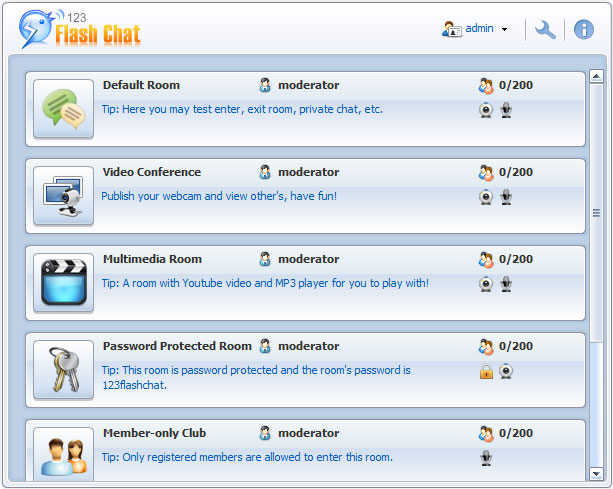
Task: Click Video Conference monitor webcam icon
Action: pyautogui.click(x=63, y=196)
